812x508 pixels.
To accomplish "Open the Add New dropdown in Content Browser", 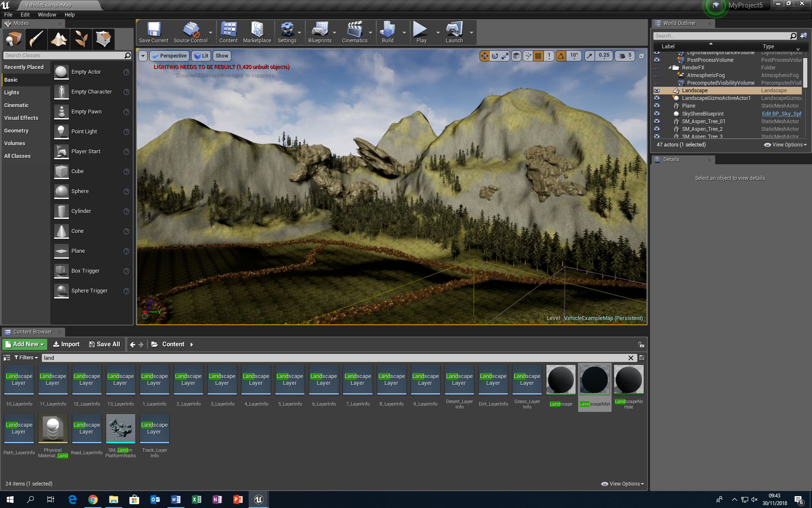I will (x=24, y=344).
